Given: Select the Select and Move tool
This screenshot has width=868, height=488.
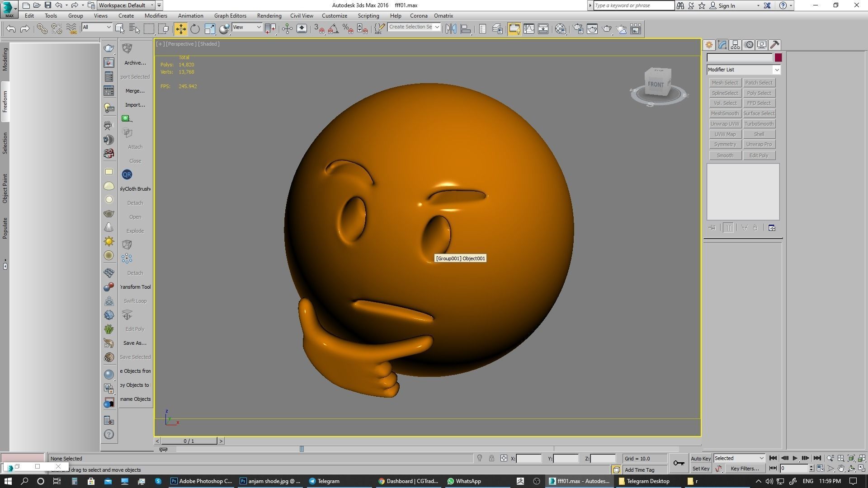Looking at the screenshot, I should [180, 29].
